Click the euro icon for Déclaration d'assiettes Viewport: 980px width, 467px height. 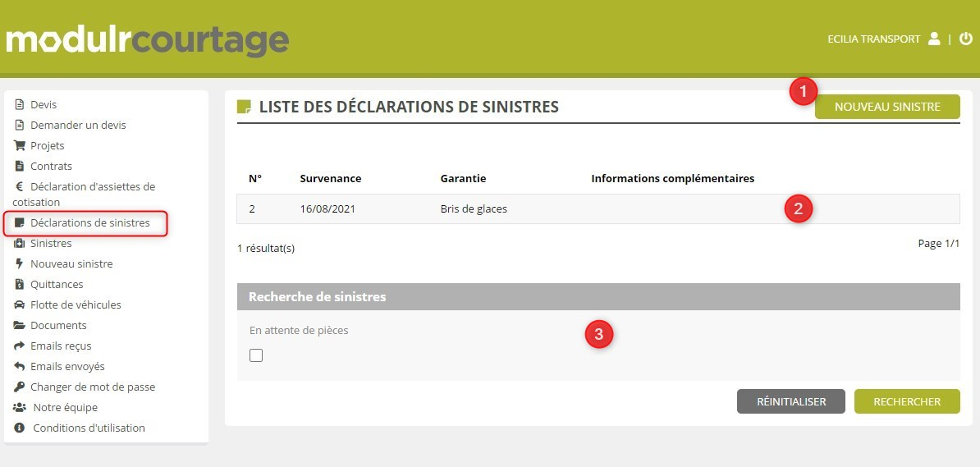(x=20, y=187)
